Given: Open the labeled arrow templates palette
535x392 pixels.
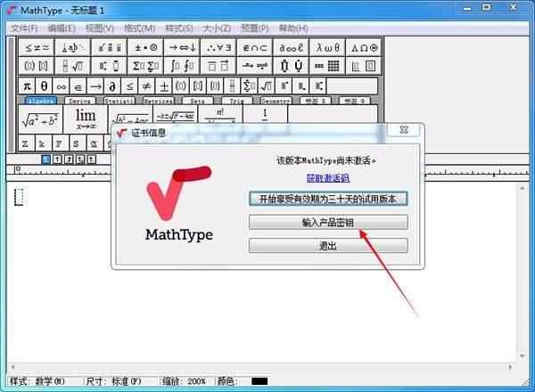Looking at the screenshot, I should point(255,66).
